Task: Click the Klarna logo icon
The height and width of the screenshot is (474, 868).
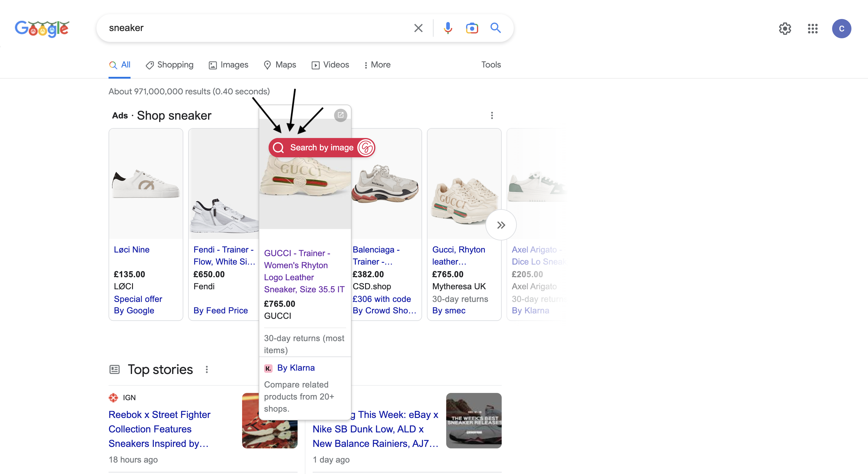Action: pos(268,368)
